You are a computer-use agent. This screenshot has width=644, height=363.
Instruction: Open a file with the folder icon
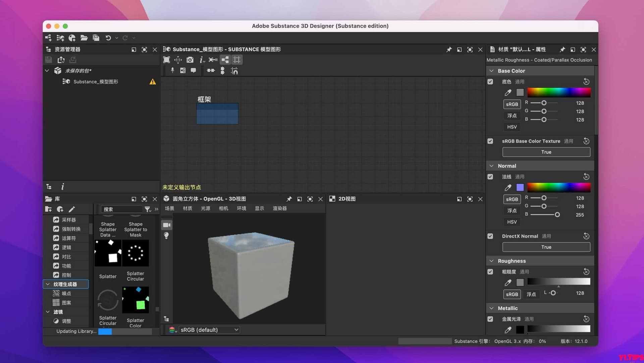click(84, 38)
